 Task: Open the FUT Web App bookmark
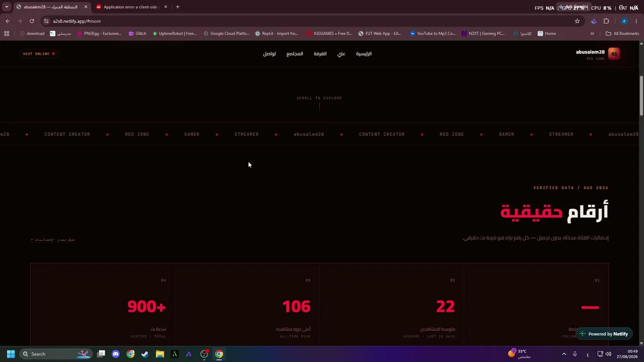[x=380, y=34]
